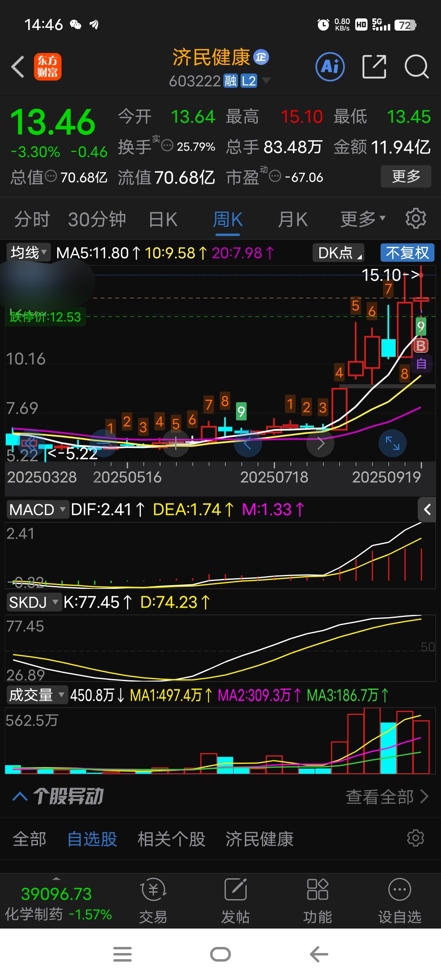Screen dimensions: 441x980
Task: Tap the current price 13.46
Action: [53, 122]
